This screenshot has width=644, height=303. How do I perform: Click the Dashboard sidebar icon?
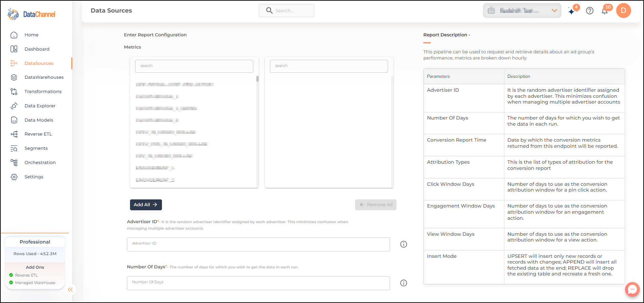tap(14, 49)
